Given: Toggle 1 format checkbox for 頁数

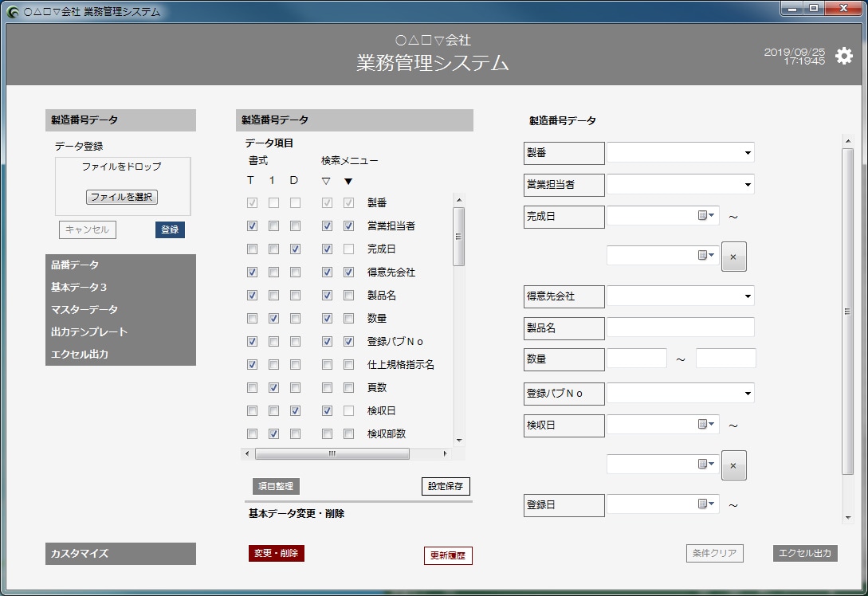Looking at the screenshot, I should (273, 388).
